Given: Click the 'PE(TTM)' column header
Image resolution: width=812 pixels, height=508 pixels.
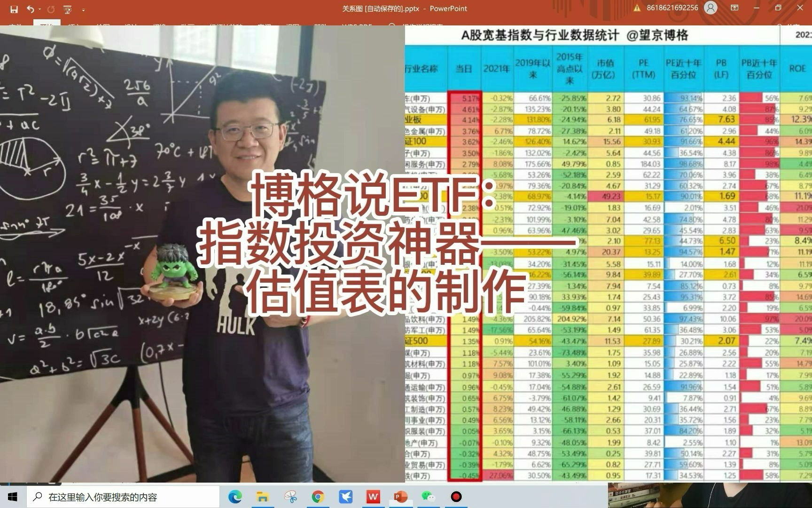Looking at the screenshot, I should tap(643, 69).
